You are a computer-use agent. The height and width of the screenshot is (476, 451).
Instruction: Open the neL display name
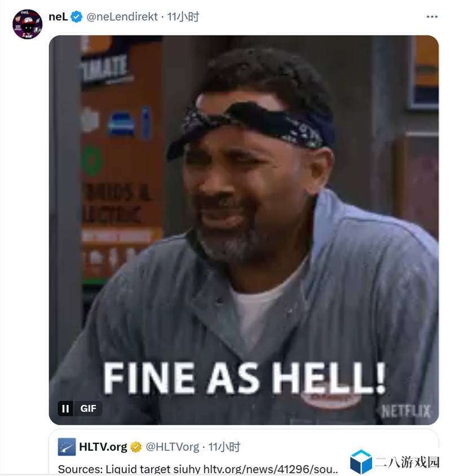[x=58, y=17]
